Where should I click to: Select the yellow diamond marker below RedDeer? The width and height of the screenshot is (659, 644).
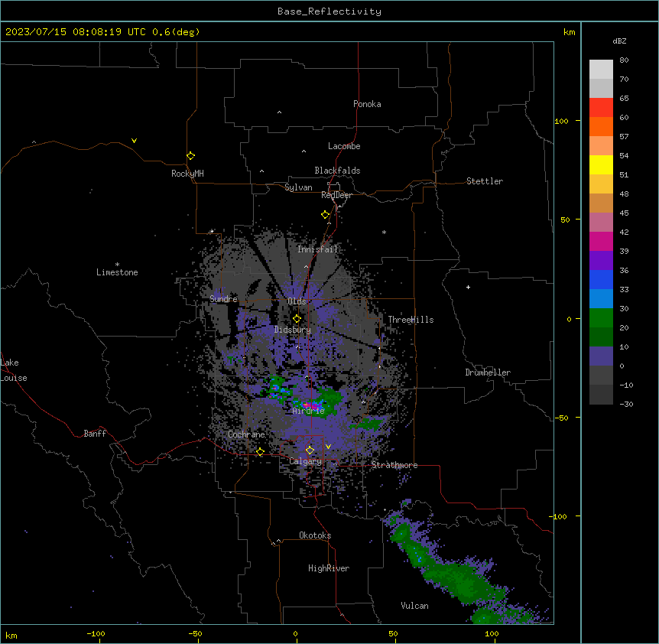pos(325,215)
